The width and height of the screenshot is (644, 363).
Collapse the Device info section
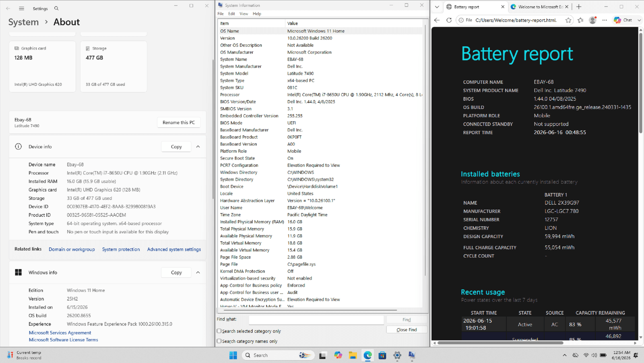pos(198,147)
